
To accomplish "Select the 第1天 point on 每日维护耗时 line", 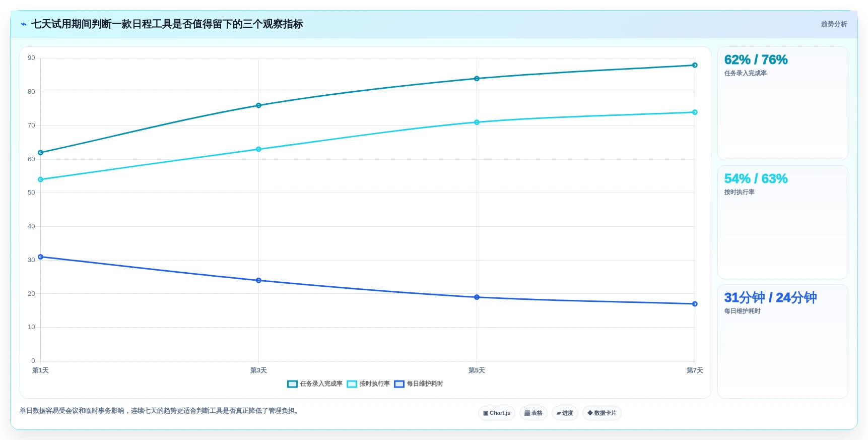I will pos(41,257).
